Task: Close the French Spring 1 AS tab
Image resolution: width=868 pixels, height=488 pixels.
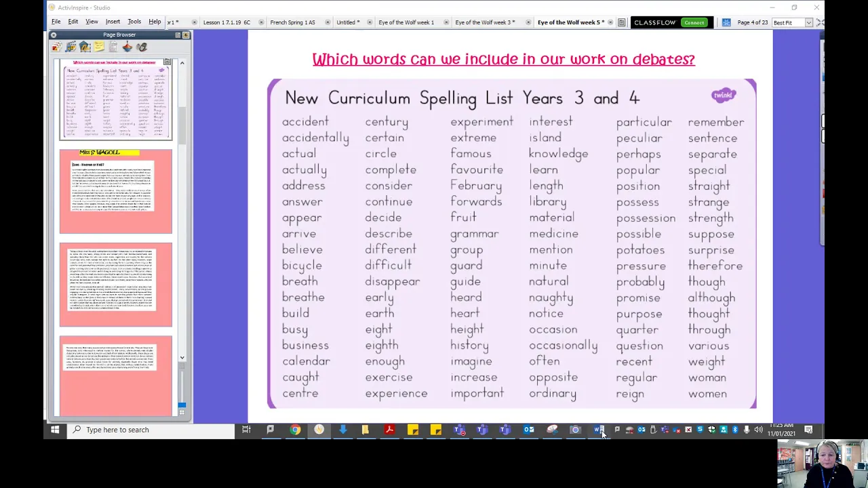Action: (x=328, y=22)
